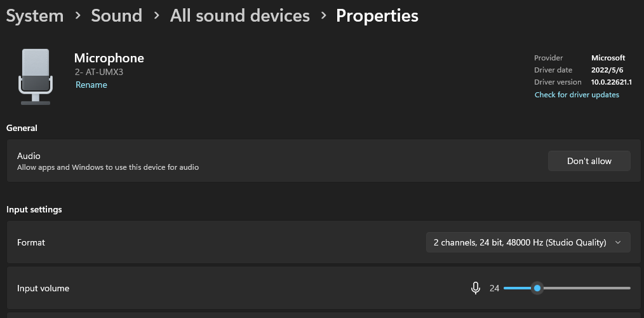Click the Input volume slider thumb
The height and width of the screenshot is (318, 644).
pos(537,288)
